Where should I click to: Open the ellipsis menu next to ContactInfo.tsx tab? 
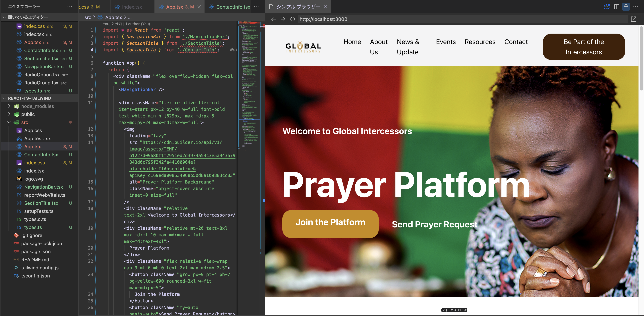point(256,7)
